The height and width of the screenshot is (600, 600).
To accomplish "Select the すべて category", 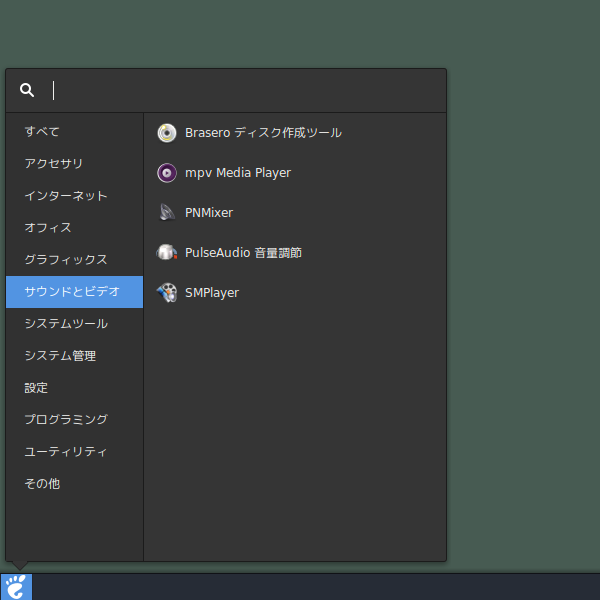I will [75, 132].
